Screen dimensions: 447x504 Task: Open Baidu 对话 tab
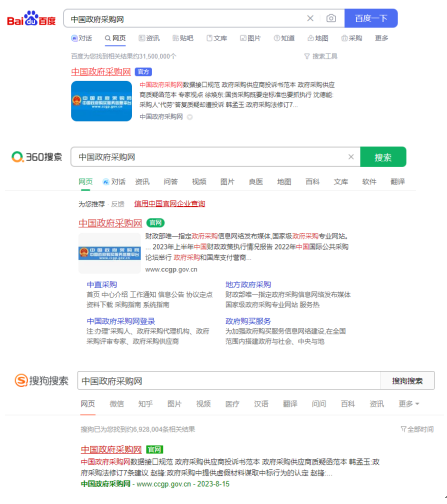81,38
